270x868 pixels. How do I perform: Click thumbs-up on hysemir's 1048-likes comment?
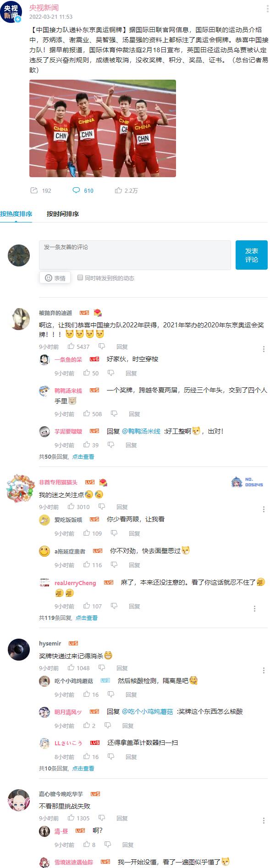tap(71, 668)
